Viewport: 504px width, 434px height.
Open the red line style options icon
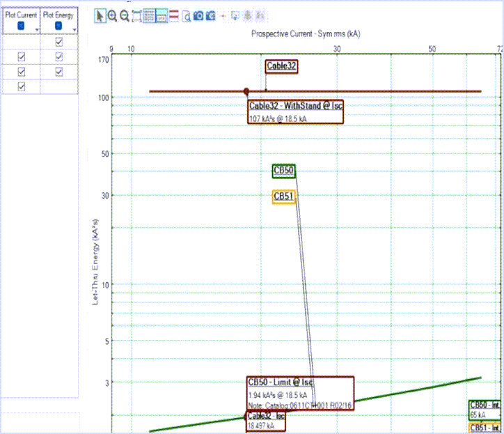pos(173,15)
